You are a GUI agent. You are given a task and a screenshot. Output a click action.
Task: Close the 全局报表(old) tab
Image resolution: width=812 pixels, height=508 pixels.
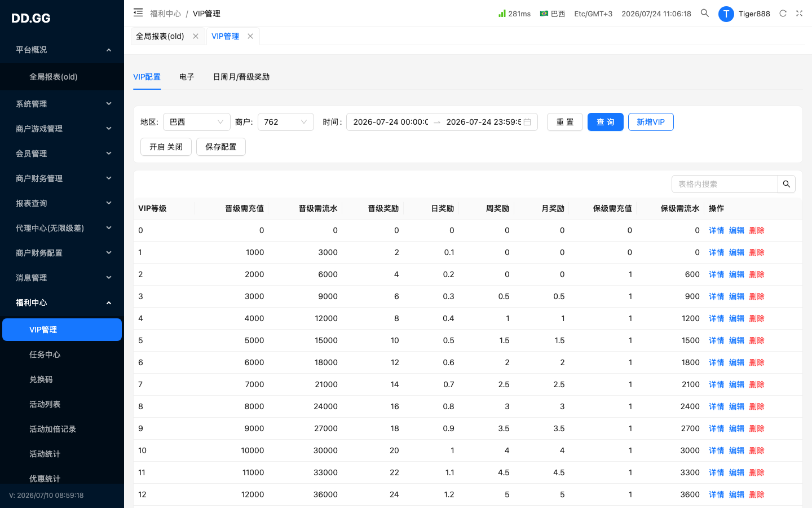(x=196, y=36)
